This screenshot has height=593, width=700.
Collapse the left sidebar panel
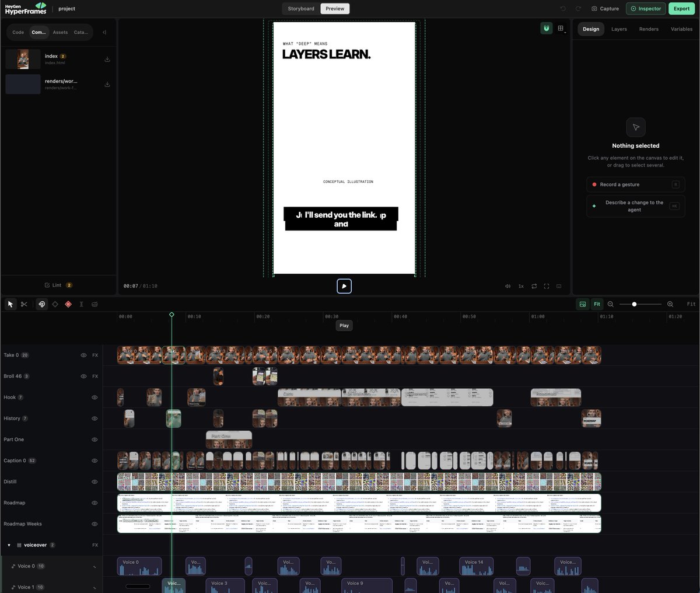click(x=104, y=32)
